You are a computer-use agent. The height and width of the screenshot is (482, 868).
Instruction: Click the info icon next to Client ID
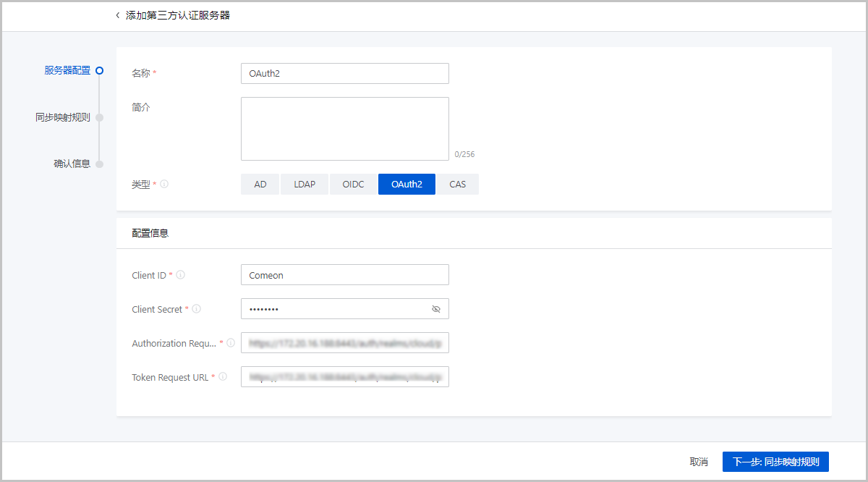(180, 275)
